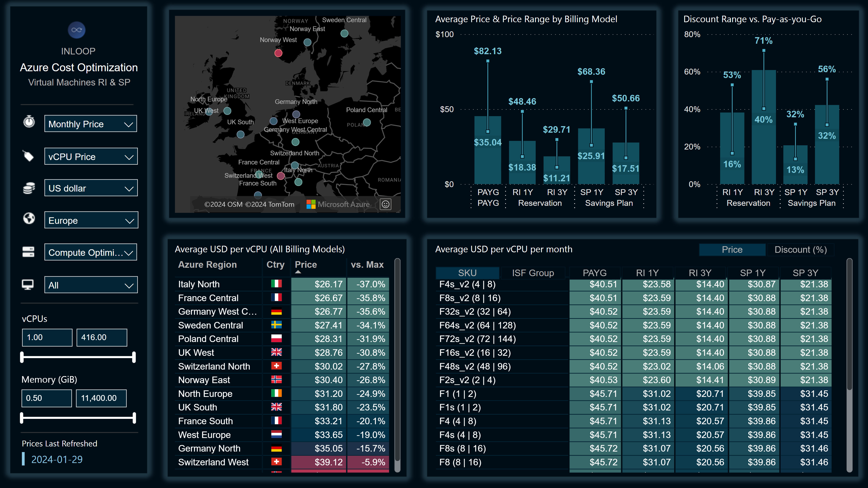This screenshot has height=488, width=868.
Task: Select the Norway East map marker
Action: 307,42
